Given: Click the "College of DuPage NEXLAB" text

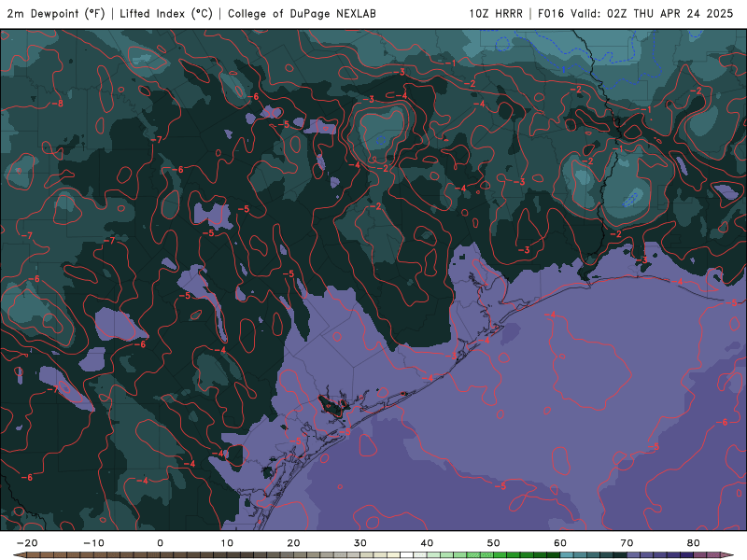Looking at the screenshot, I should point(302,14).
